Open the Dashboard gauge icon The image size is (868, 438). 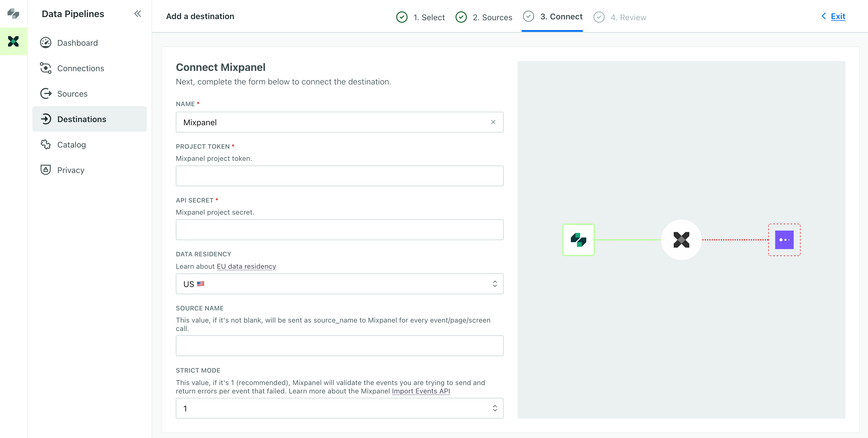tap(45, 43)
